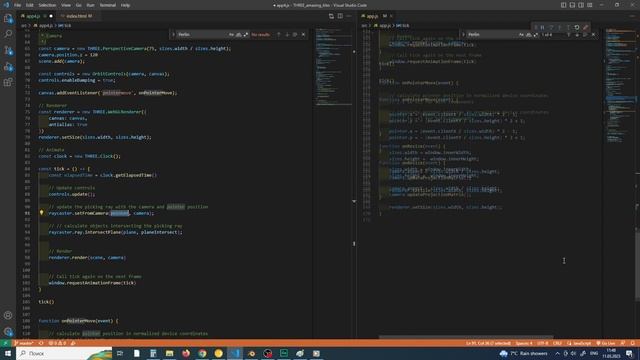Screen dimensions: 640x360
Task: Expand Replace field in right find widget
Action: pyautogui.click(x=463, y=35)
